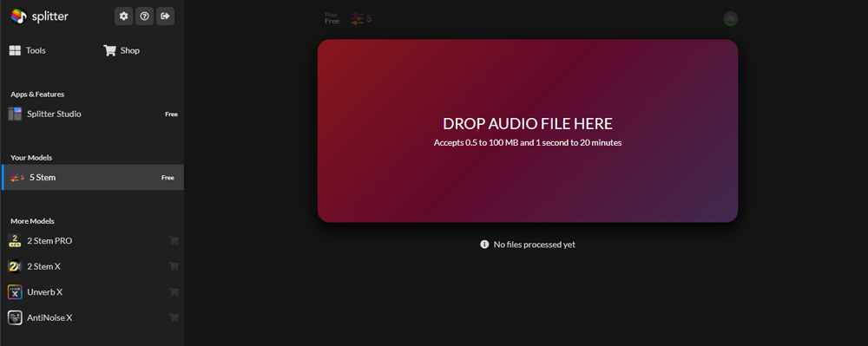Open the Tools section
Screen dimensions: 868x346
pyautogui.click(x=28, y=50)
